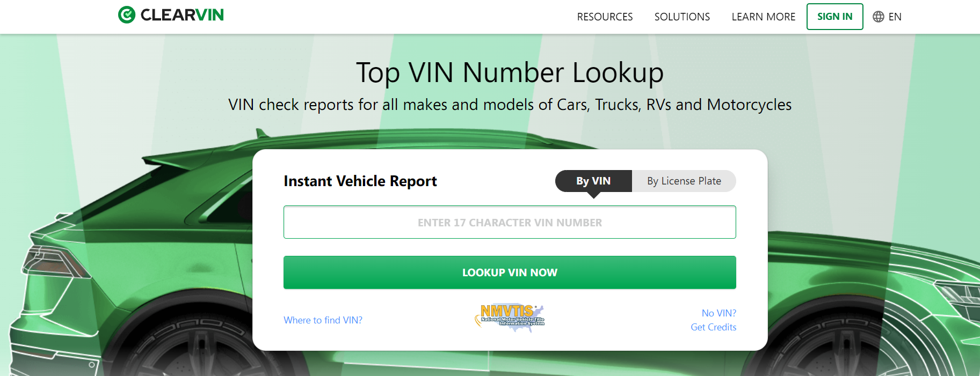Open the Get Credits link
This screenshot has height=376, width=980.
tap(714, 327)
